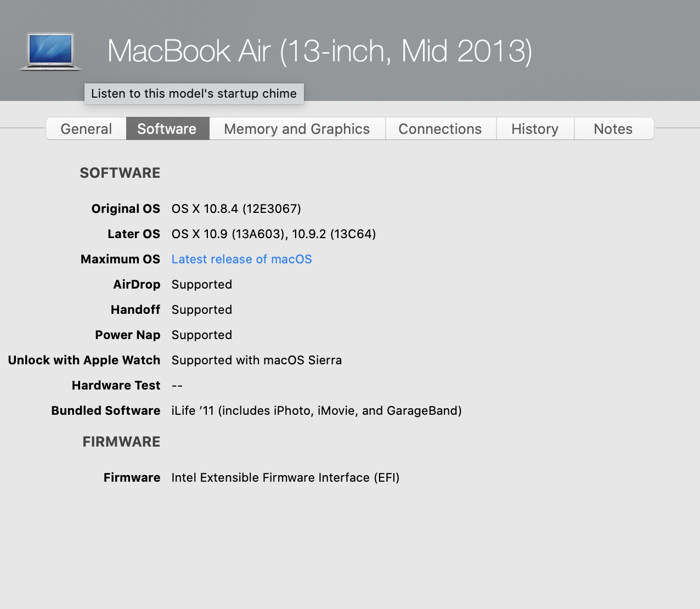Click the Later OS label
Viewport: 700px width, 609px height.
point(134,234)
